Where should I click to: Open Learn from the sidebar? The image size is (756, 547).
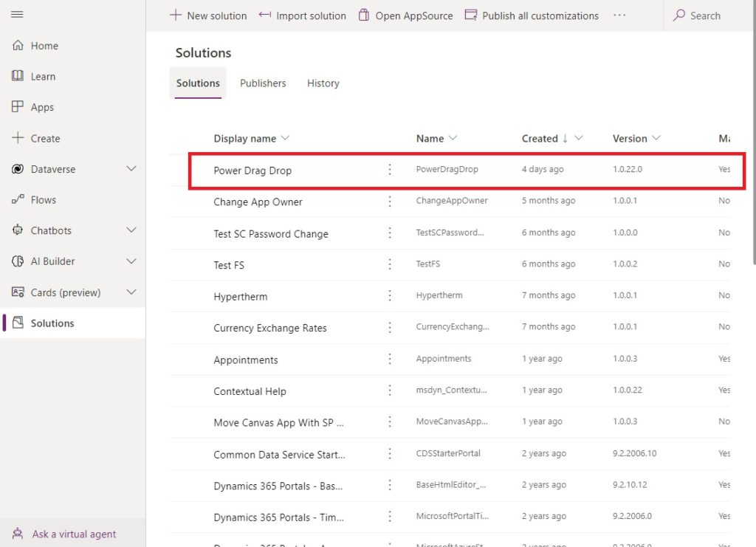pos(44,76)
